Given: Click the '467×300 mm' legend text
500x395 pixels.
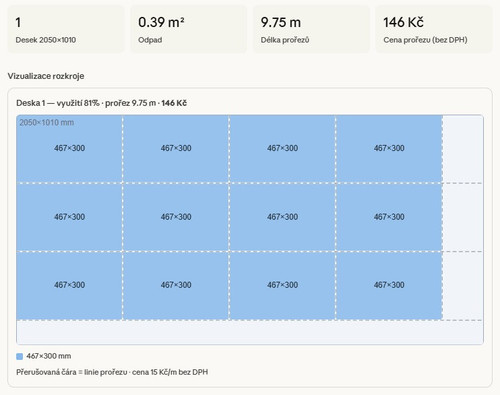Looking at the screenshot, I should pyautogui.click(x=49, y=356).
